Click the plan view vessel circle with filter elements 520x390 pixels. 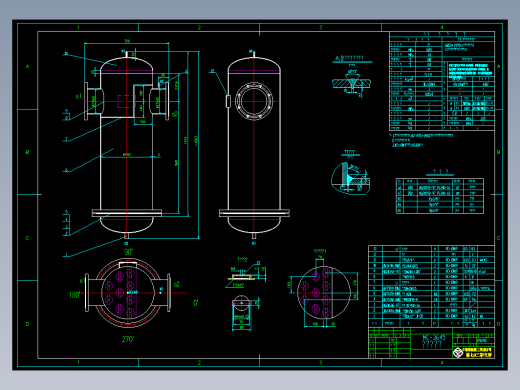point(128,293)
